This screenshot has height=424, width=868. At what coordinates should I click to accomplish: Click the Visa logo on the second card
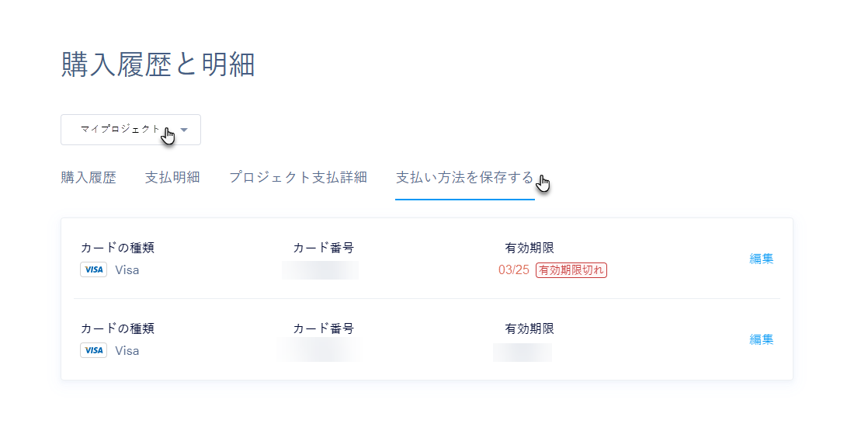pos(93,350)
